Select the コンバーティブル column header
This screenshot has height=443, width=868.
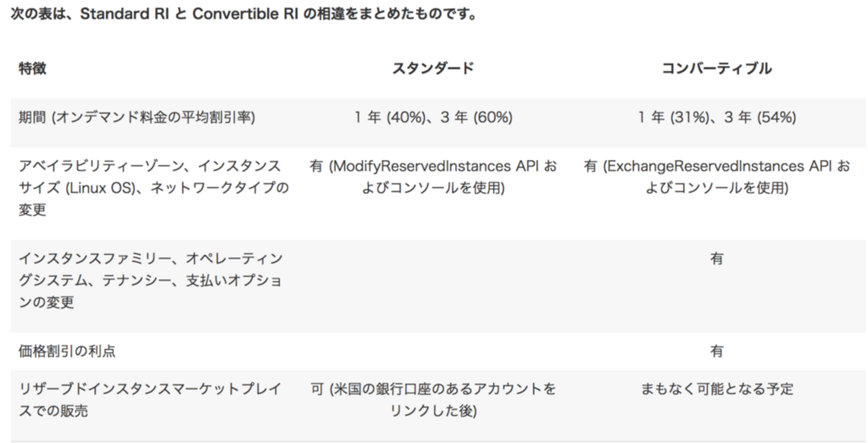click(x=716, y=68)
